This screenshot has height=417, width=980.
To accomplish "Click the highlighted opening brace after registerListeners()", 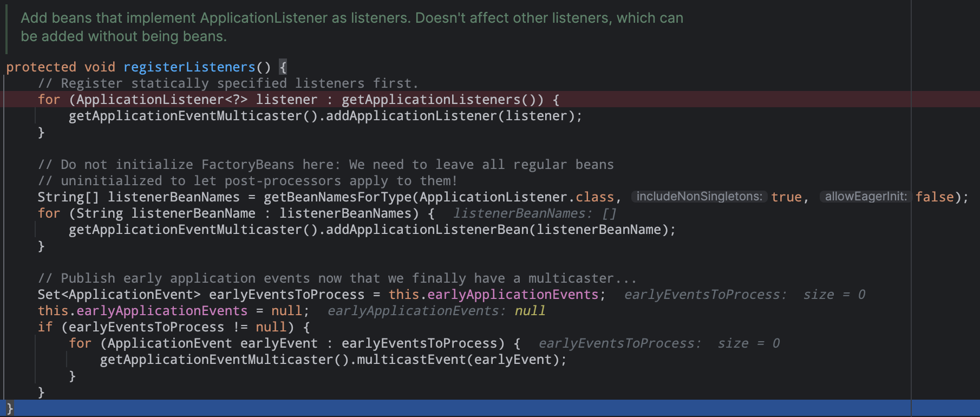I will click(x=283, y=67).
